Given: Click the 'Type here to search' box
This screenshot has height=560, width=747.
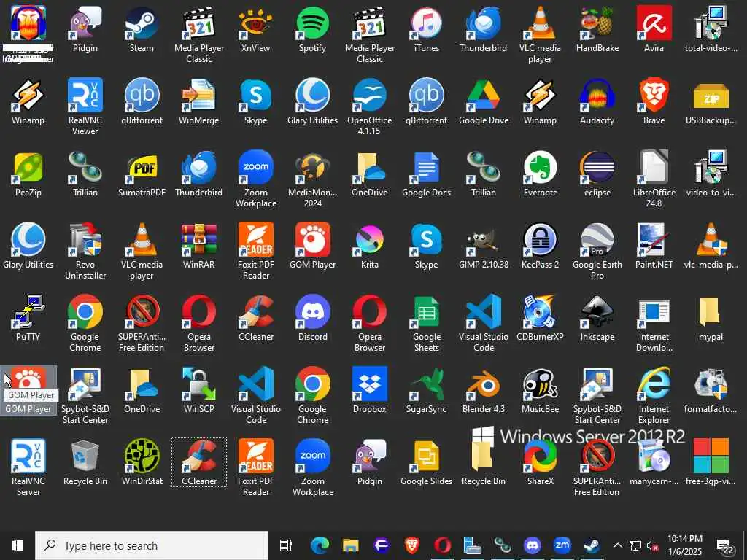Looking at the screenshot, I should [152, 545].
